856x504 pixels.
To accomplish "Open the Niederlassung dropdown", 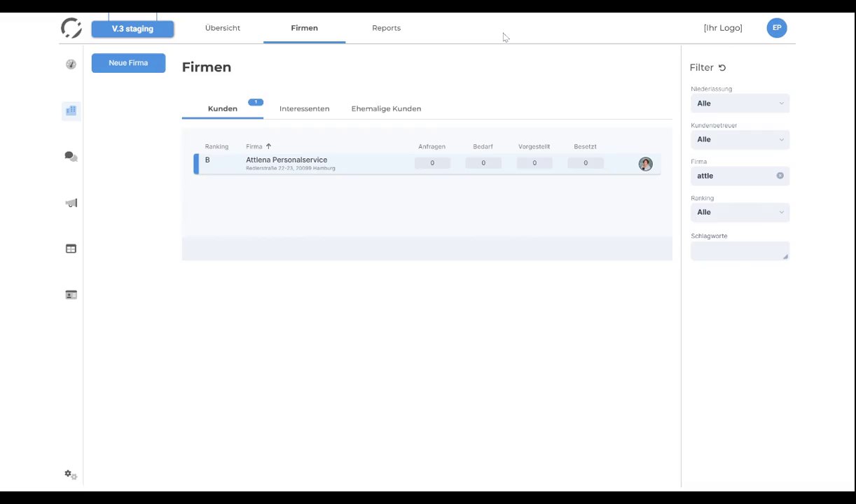I will coord(740,104).
